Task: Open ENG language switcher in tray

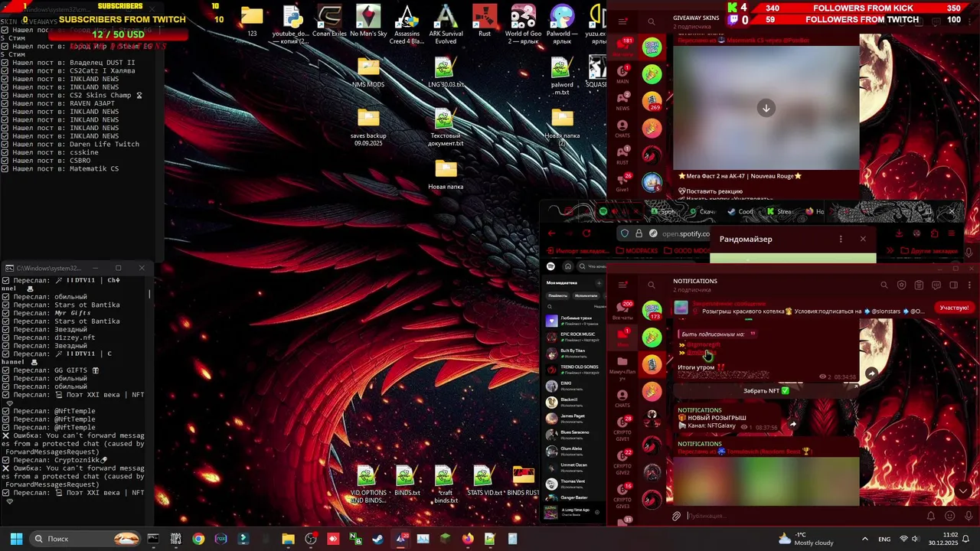Action: tap(884, 539)
